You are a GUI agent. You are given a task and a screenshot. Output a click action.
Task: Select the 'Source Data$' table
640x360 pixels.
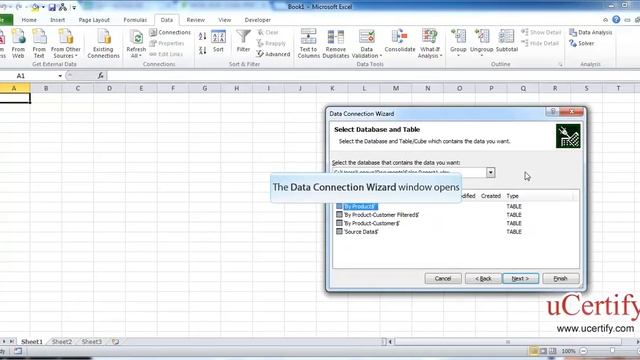(455, 231)
